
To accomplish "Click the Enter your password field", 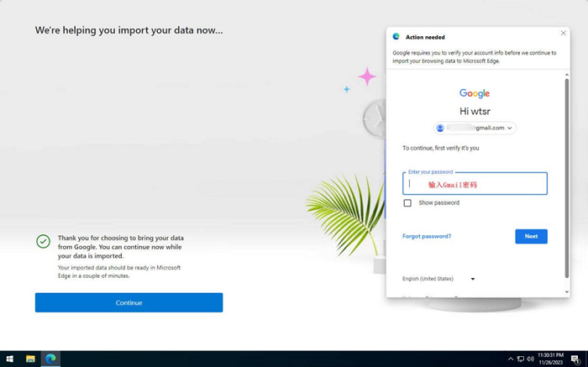I will [475, 183].
